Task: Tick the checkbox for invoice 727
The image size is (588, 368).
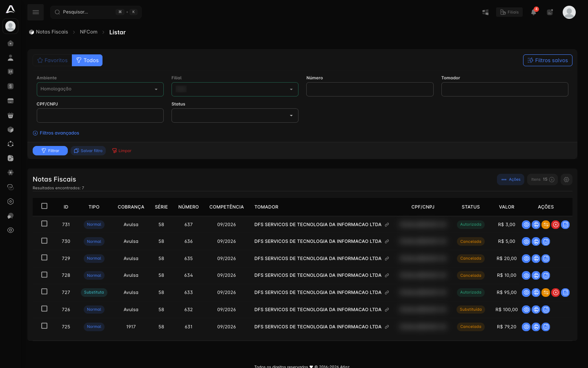Action: [45, 292]
